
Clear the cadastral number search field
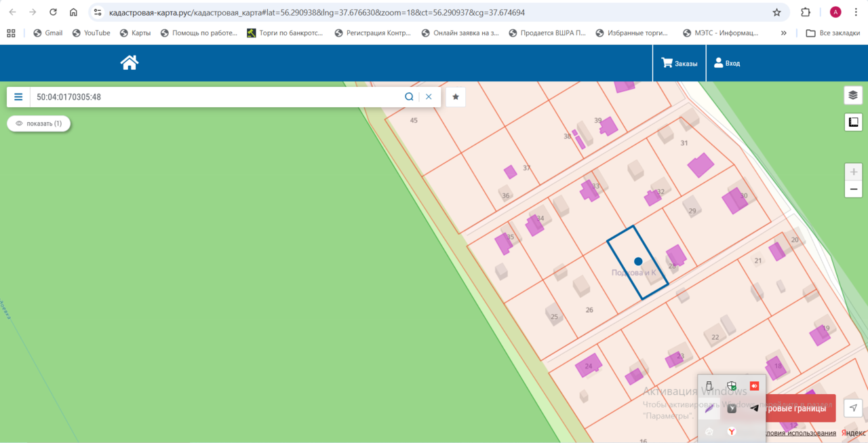click(429, 97)
